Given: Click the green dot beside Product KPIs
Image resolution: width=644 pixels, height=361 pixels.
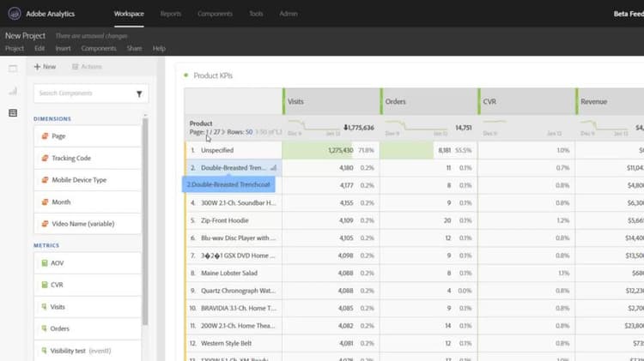Looking at the screenshot, I should click(x=186, y=75).
